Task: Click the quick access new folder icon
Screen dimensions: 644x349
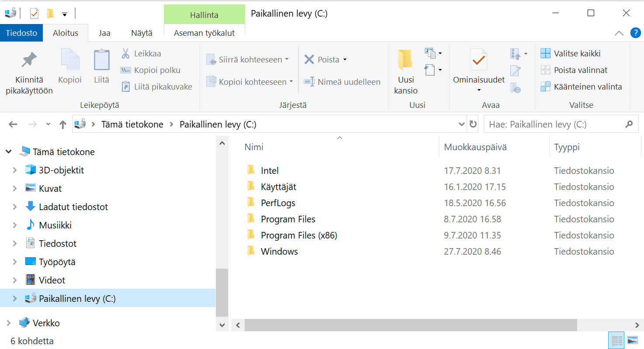Action: point(50,14)
